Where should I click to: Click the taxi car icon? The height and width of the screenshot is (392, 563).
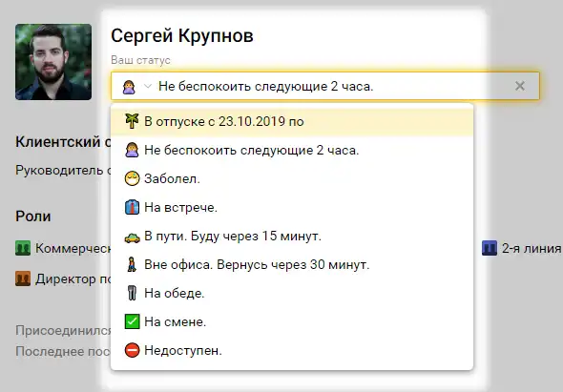tap(132, 237)
